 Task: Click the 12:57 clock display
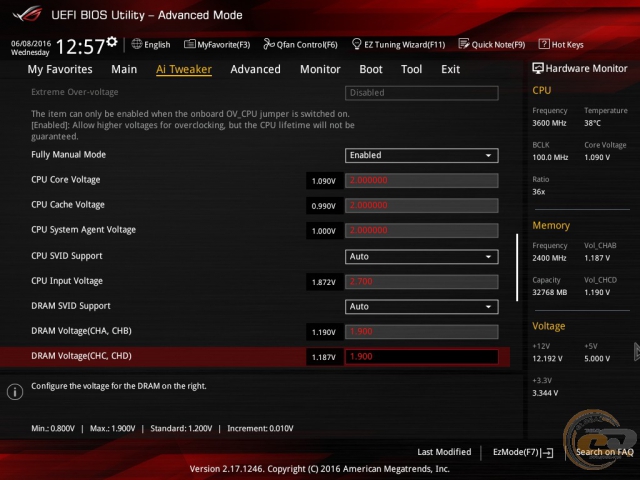[80, 46]
